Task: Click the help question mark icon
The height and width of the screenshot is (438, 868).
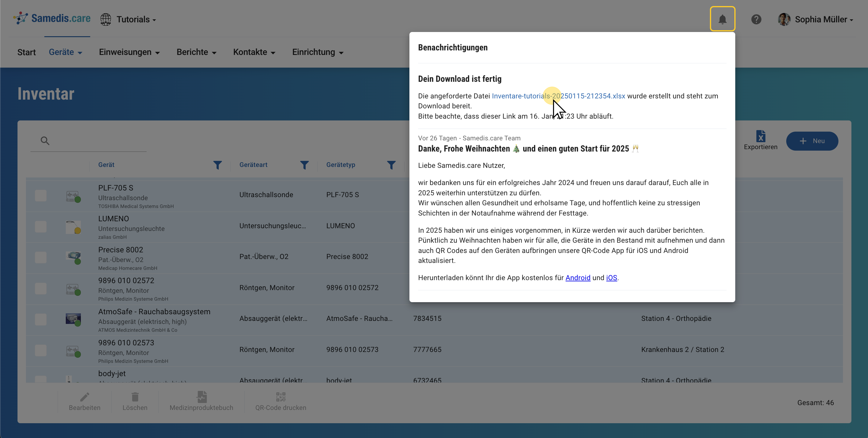Action: (756, 19)
